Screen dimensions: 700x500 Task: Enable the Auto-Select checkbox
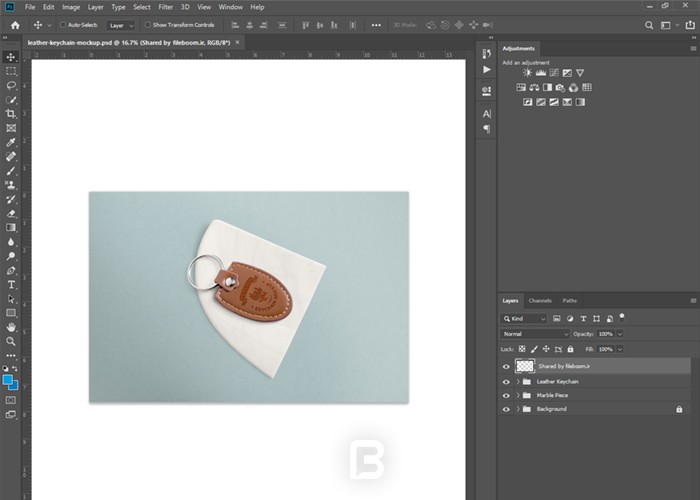point(63,25)
